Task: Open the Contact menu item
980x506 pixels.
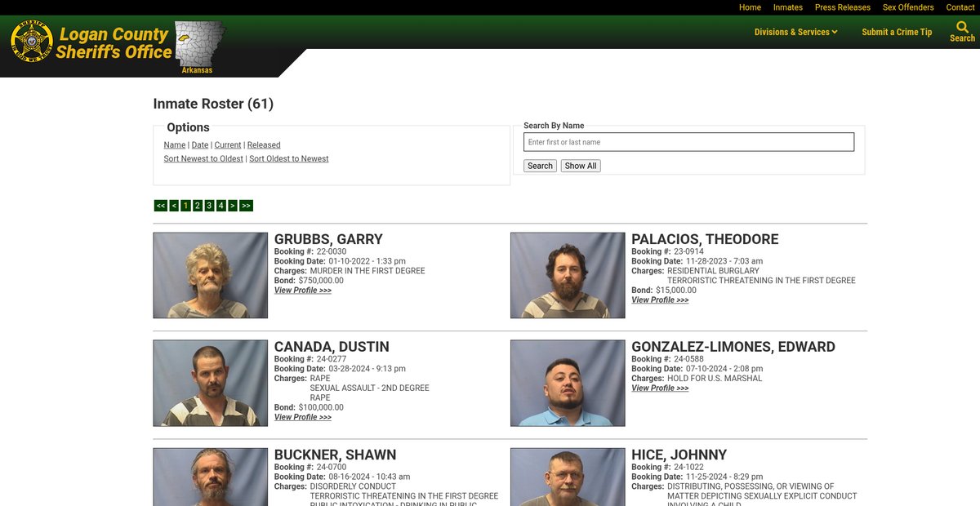Action: coord(960,7)
